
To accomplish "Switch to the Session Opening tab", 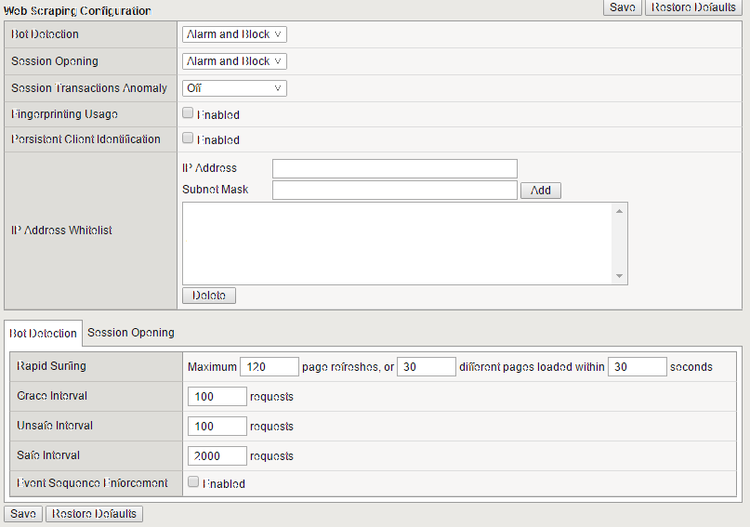I will pos(131,333).
